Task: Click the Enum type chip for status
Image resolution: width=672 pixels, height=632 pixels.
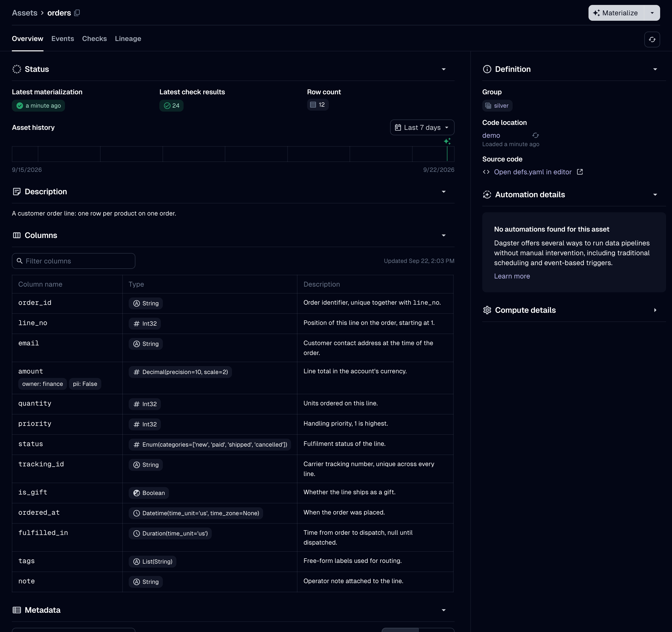Action: [x=210, y=445]
